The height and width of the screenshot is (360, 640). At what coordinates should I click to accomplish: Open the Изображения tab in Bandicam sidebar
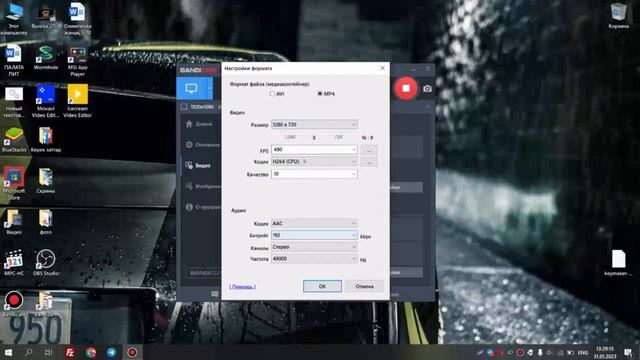tap(200, 187)
